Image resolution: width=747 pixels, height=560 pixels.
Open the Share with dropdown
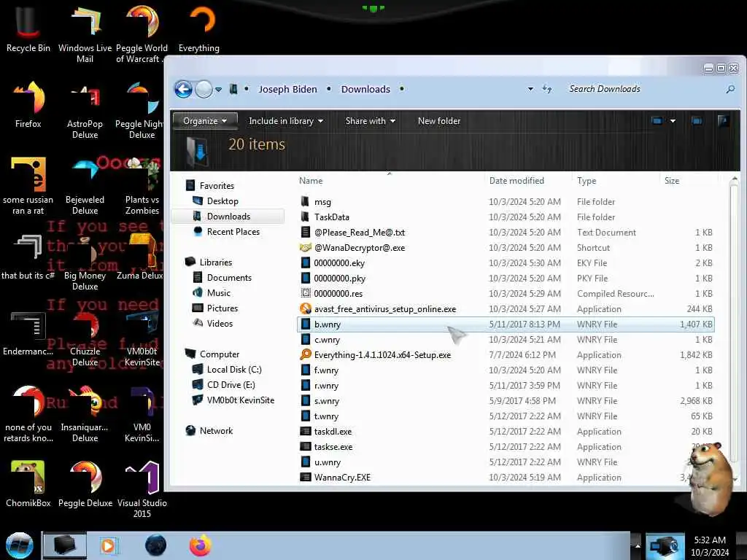click(x=370, y=121)
